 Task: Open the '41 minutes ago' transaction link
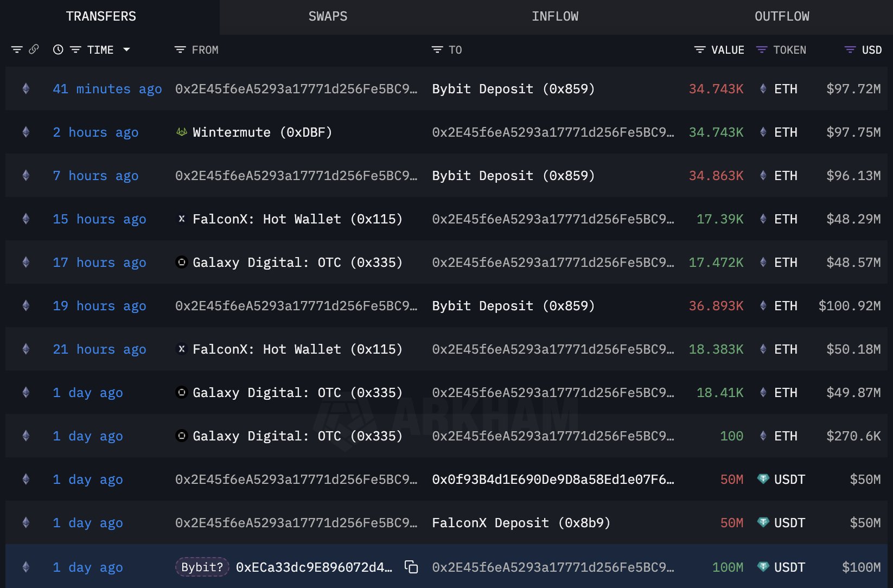[x=107, y=88]
